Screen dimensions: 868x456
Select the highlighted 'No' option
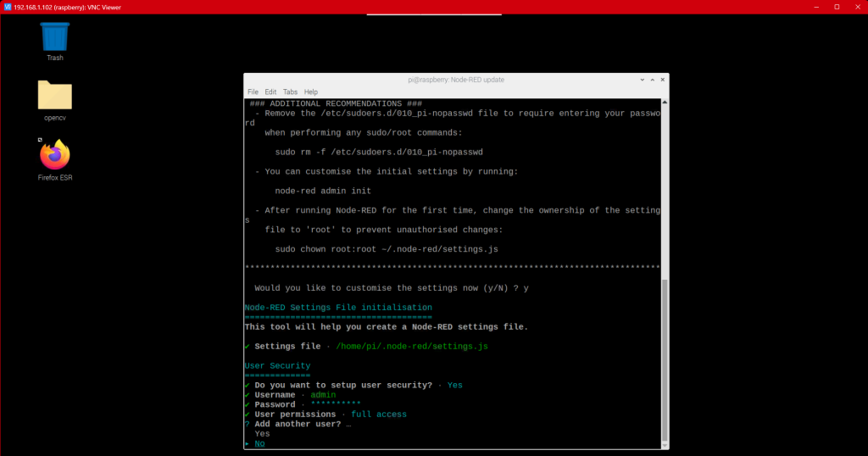(x=259, y=443)
